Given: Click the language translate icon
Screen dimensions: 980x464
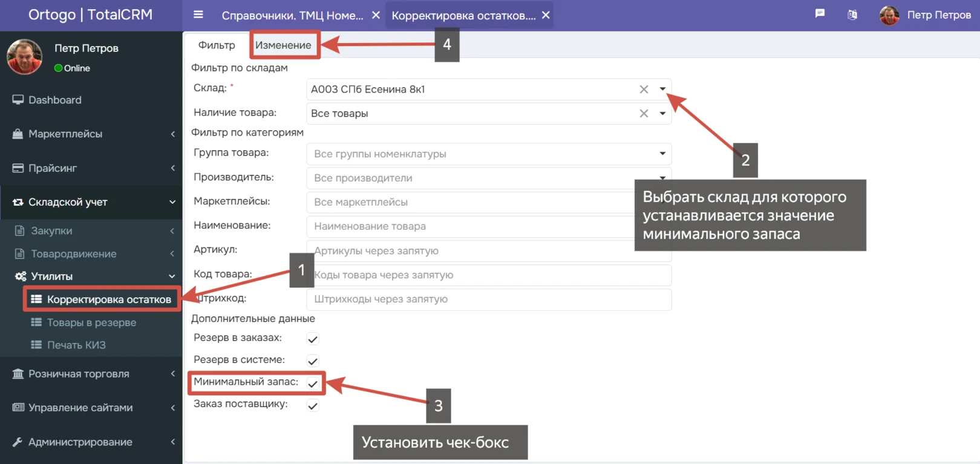Looking at the screenshot, I should [x=852, y=15].
